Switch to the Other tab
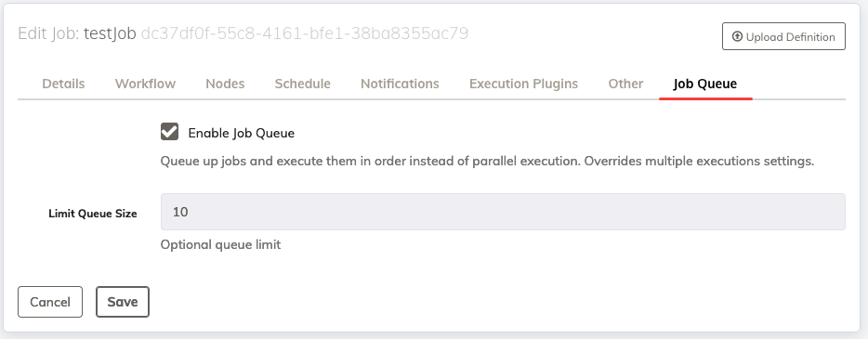This screenshot has width=868, height=339. [625, 84]
